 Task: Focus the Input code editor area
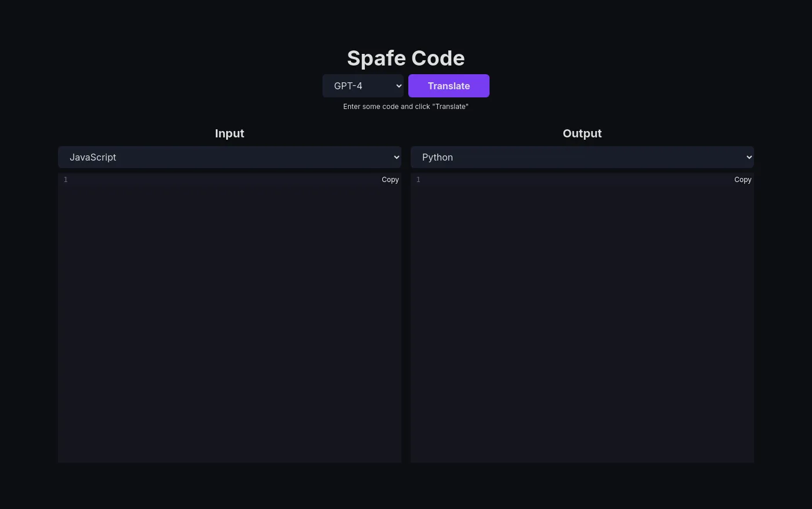pos(230,318)
